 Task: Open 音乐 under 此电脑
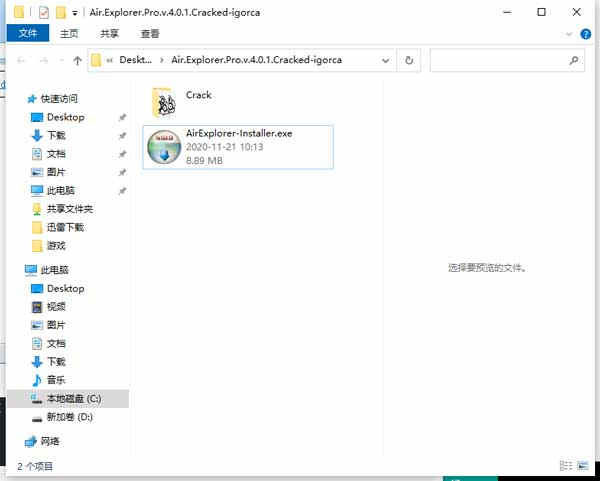coord(56,380)
